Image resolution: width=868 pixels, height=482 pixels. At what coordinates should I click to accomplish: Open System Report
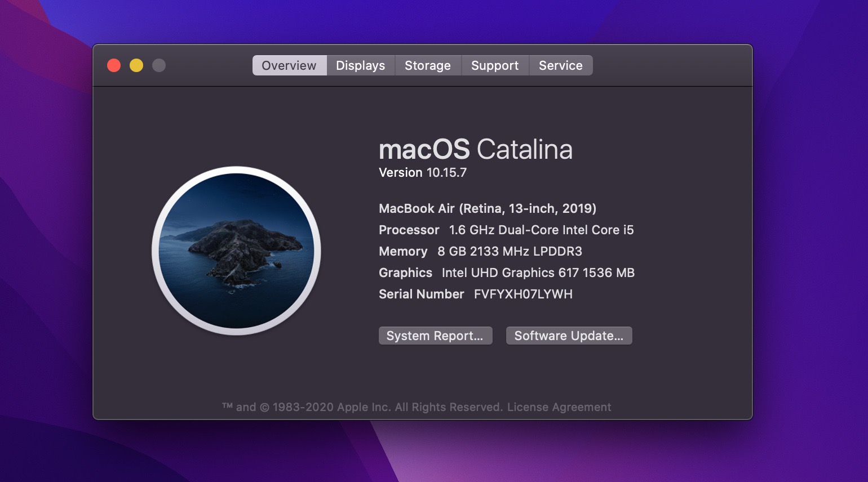click(x=435, y=336)
